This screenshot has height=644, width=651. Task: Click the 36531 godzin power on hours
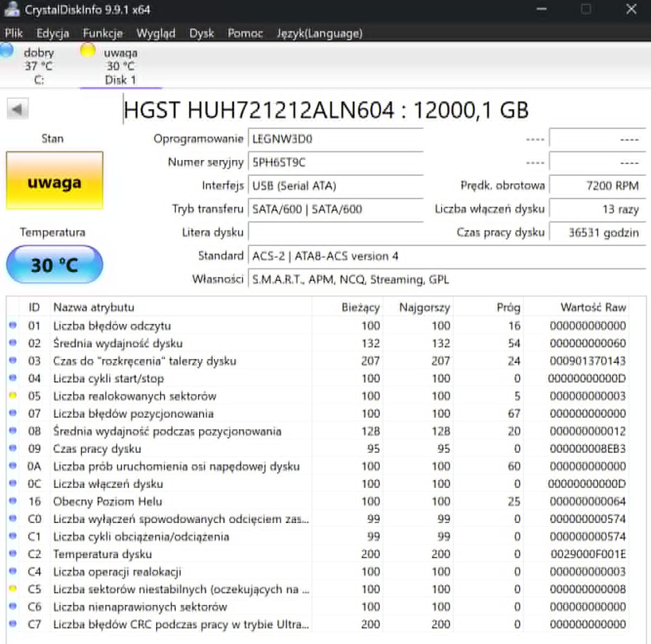point(597,232)
